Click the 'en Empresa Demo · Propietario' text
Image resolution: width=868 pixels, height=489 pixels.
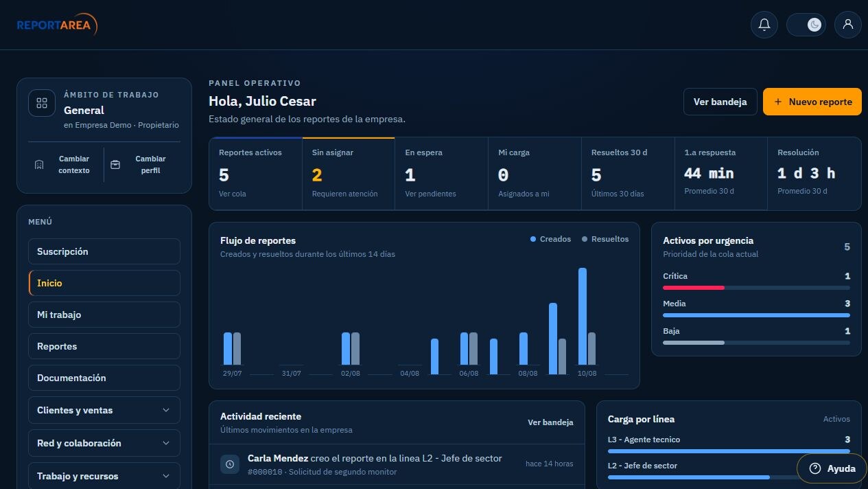point(121,125)
